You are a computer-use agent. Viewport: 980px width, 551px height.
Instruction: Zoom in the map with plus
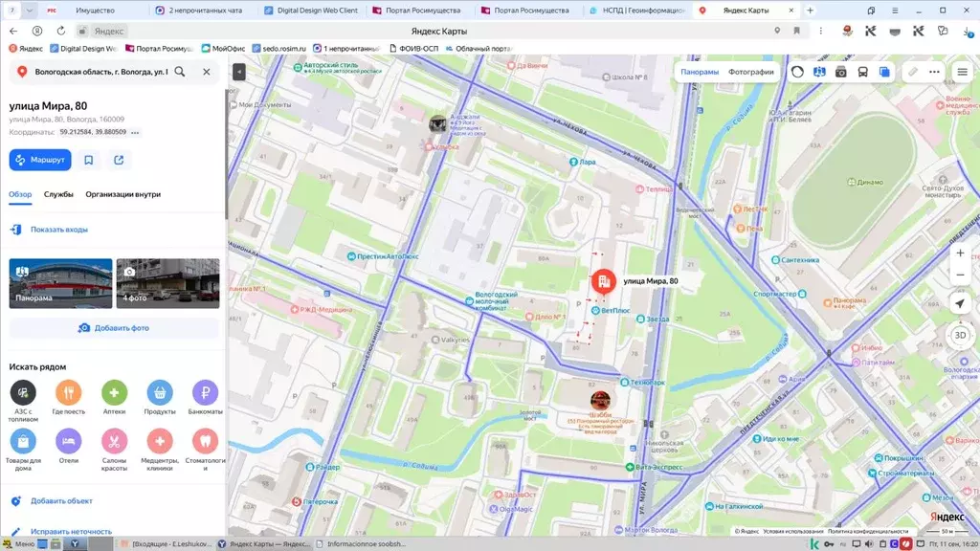coord(960,253)
